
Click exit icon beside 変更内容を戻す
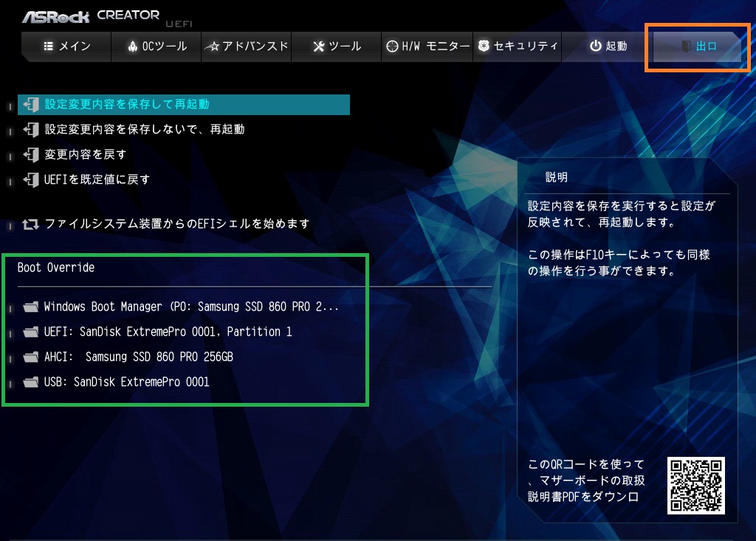31,155
